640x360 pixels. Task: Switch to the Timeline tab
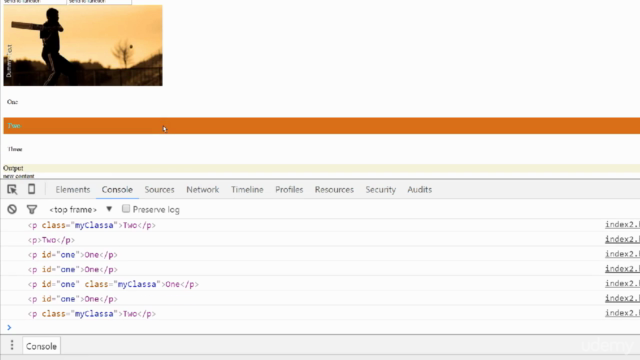[247, 189]
